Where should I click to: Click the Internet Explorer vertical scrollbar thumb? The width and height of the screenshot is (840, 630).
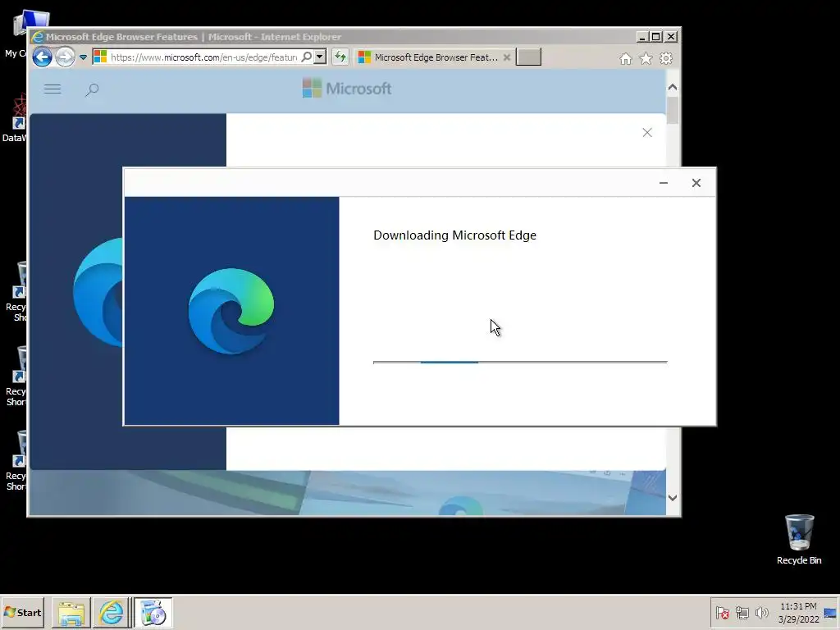673,110
